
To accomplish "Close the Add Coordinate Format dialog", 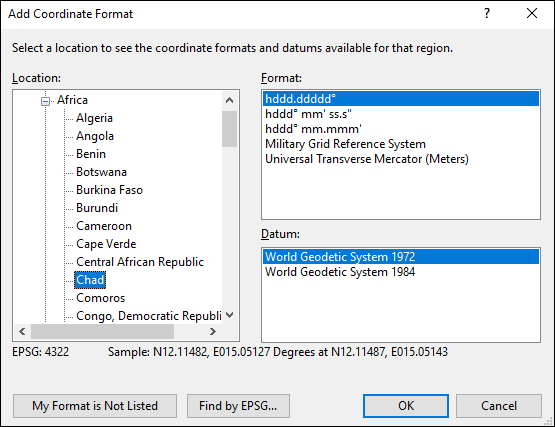I will pyautogui.click(x=532, y=13).
